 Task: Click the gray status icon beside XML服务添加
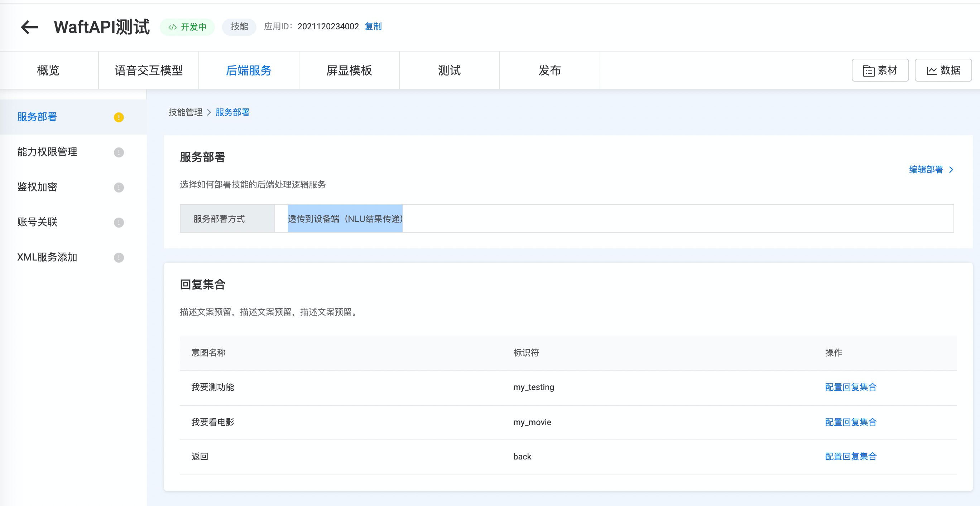119,257
